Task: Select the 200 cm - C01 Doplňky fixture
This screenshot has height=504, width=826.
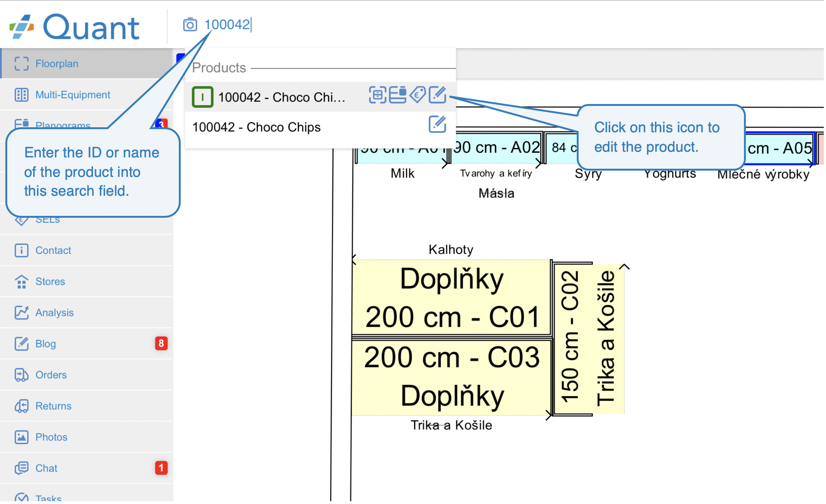Action: tap(451, 297)
